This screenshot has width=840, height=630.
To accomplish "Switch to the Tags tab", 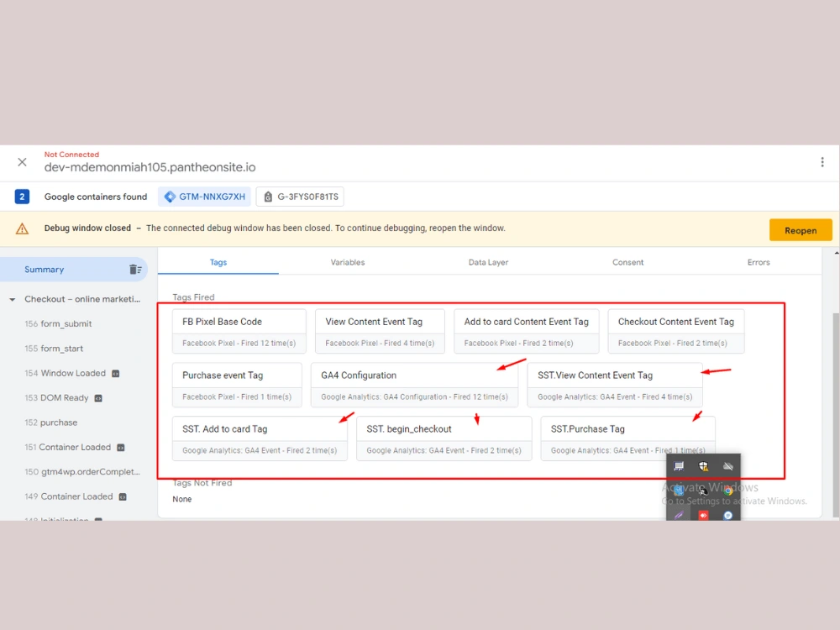I will pyautogui.click(x=218, y=262).
